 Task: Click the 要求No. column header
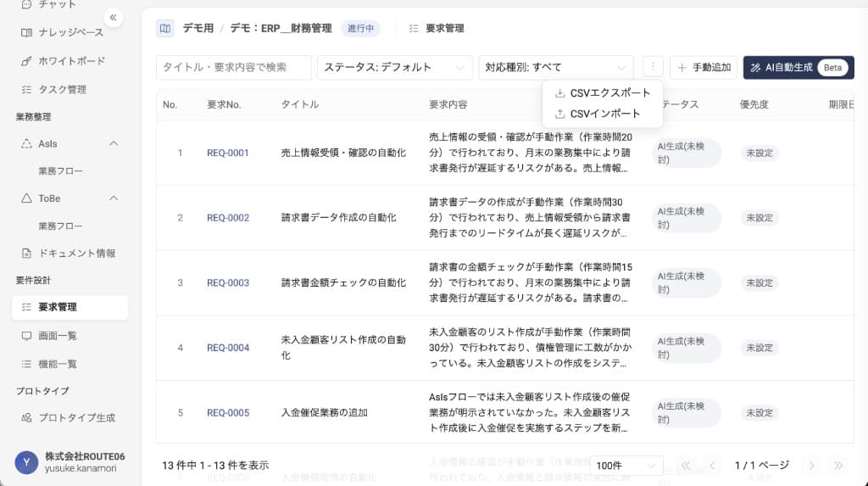click(x=224, y=104)
